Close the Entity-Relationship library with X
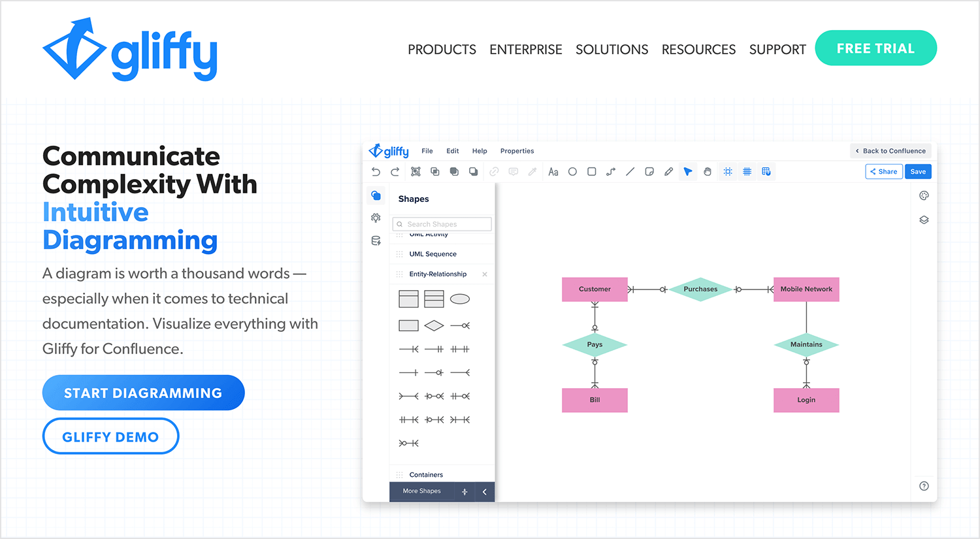980x539 pixels. tap(485, 274)
